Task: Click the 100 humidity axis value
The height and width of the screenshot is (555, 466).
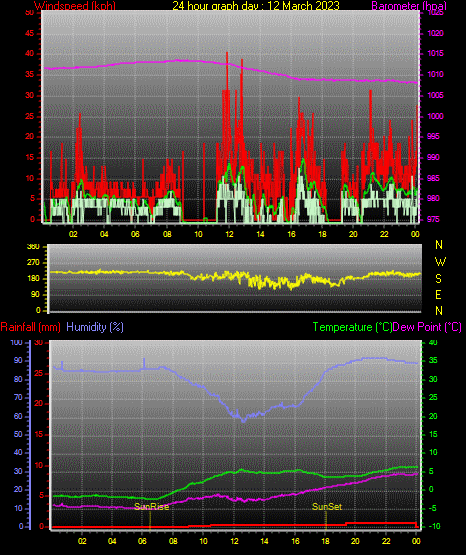Action: click(x=17, y=342)
